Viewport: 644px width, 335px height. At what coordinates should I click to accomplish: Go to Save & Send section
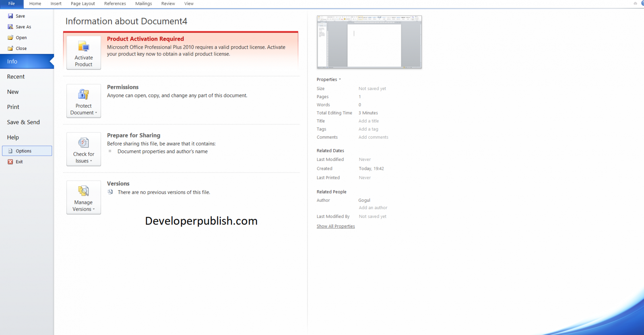(x=23, y=122)
